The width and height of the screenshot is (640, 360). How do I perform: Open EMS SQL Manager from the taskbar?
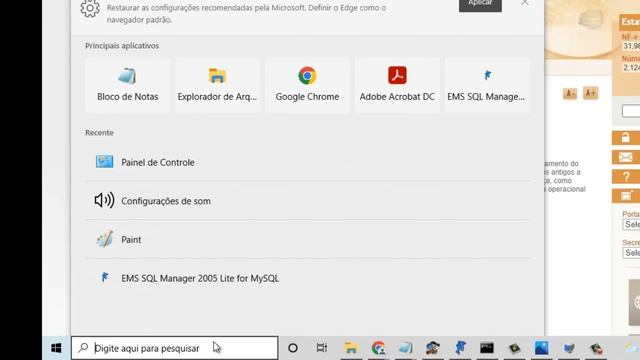click(x=460, y=348)
